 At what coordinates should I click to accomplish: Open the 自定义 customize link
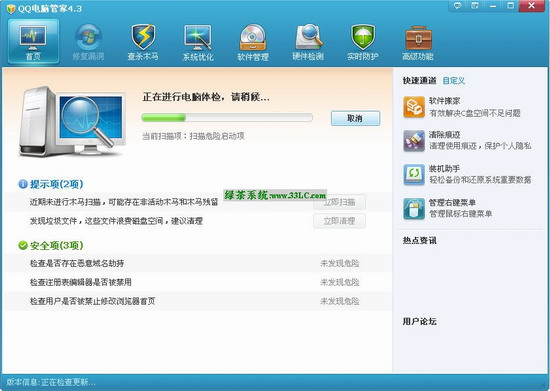click(x=454, y=81)
